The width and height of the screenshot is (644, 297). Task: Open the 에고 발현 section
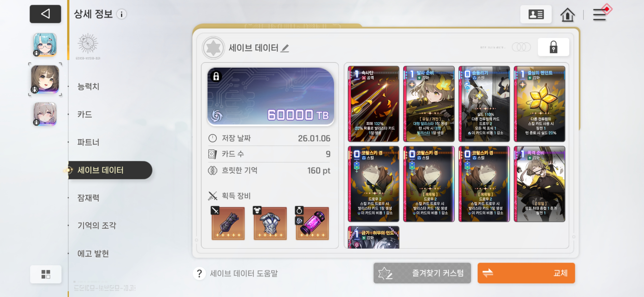(93, 253)
